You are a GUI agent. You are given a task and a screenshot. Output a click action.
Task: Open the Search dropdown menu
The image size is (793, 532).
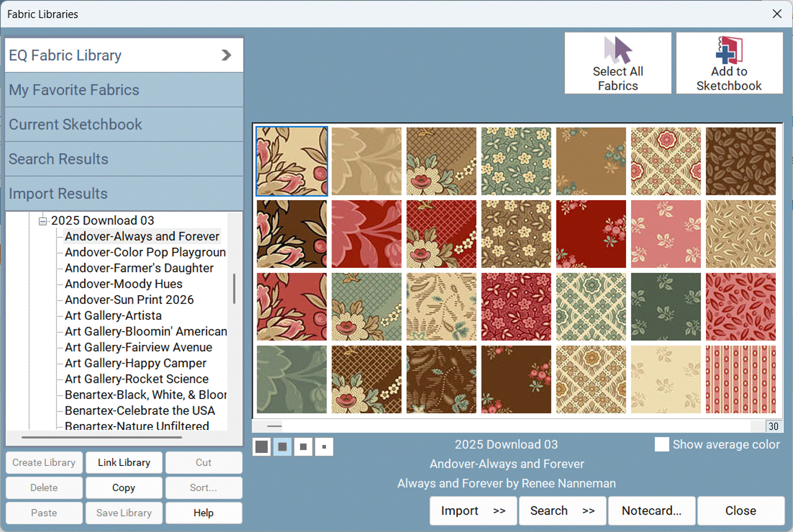(x=562, y=511)
